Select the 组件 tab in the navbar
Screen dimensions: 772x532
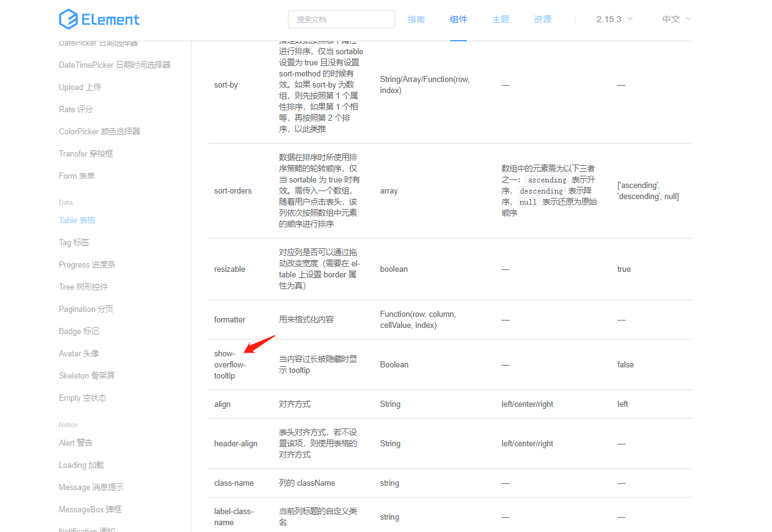[458, 19]
